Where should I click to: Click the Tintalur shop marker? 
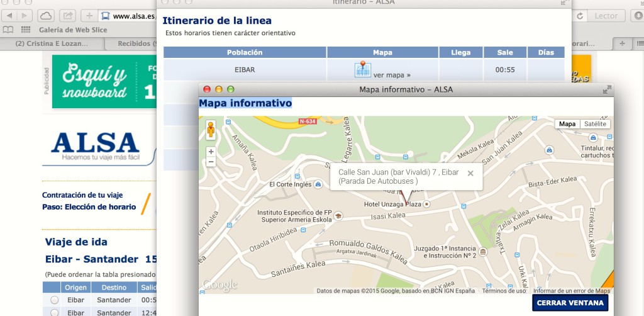point(592,138)
